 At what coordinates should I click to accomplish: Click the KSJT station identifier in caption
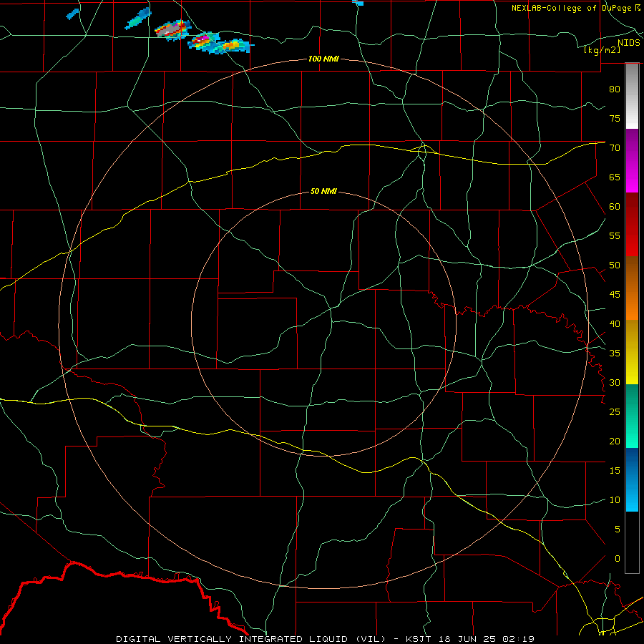click(419, 639)
